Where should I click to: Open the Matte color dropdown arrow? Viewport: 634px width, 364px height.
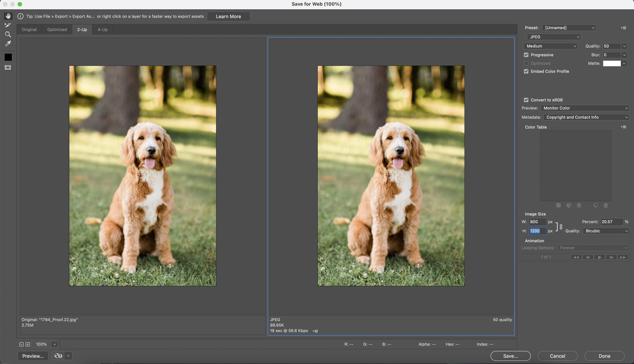(624, 63)
